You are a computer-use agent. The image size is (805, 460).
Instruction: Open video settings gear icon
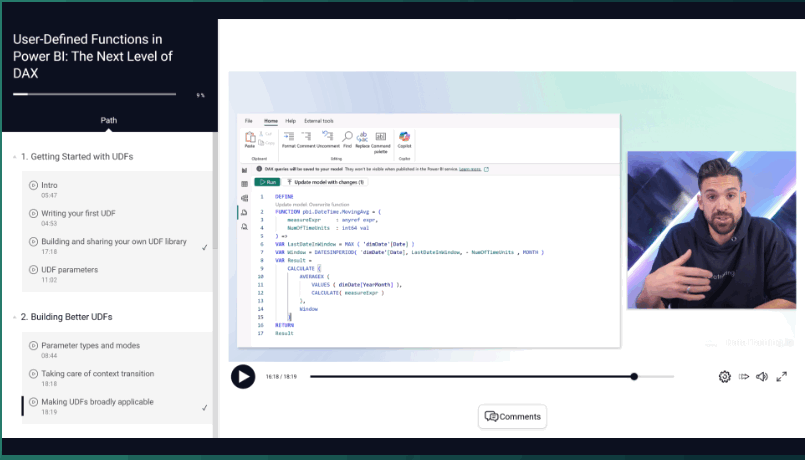724,377
